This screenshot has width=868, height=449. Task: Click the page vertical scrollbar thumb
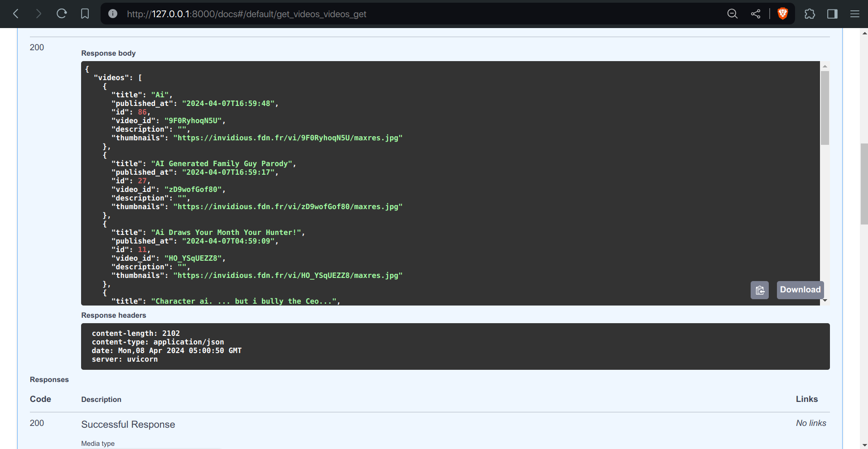click(x=864, y=184)
